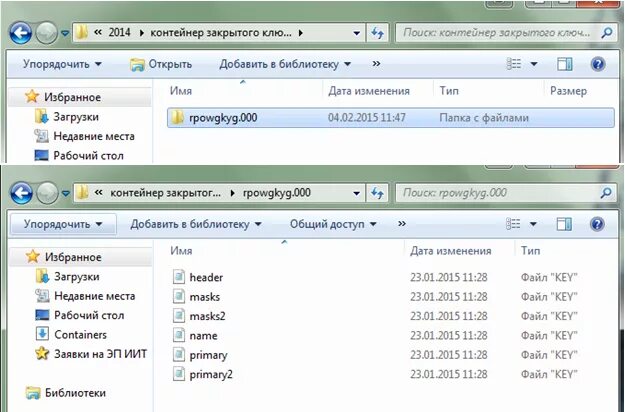Open Help icon in top window
Viewport: 625px width, 412px height.
[597, 64]
